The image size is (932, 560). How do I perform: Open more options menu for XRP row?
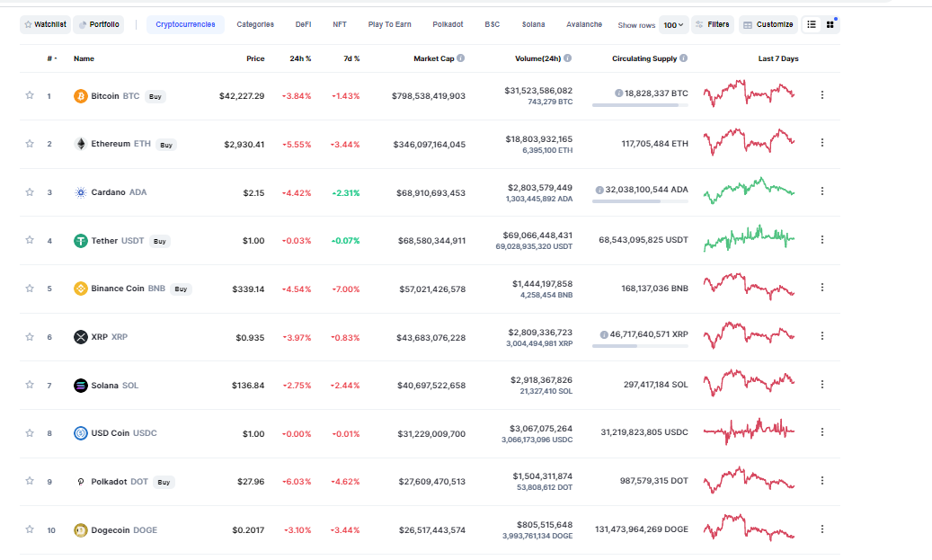click(x=822, y=336)
